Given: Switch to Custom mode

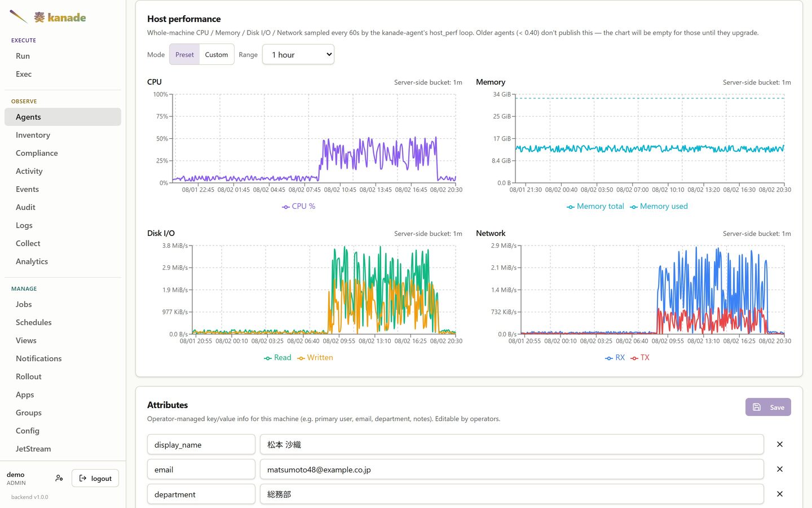Looking at the screenshot, I should 217,55.
